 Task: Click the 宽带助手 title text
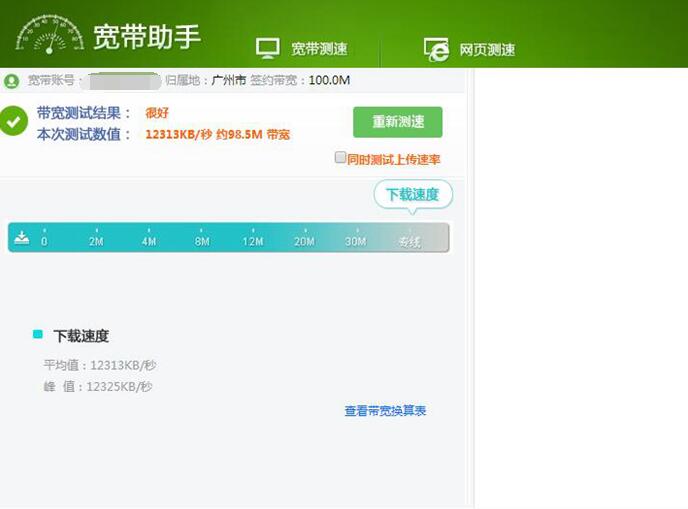147,37
